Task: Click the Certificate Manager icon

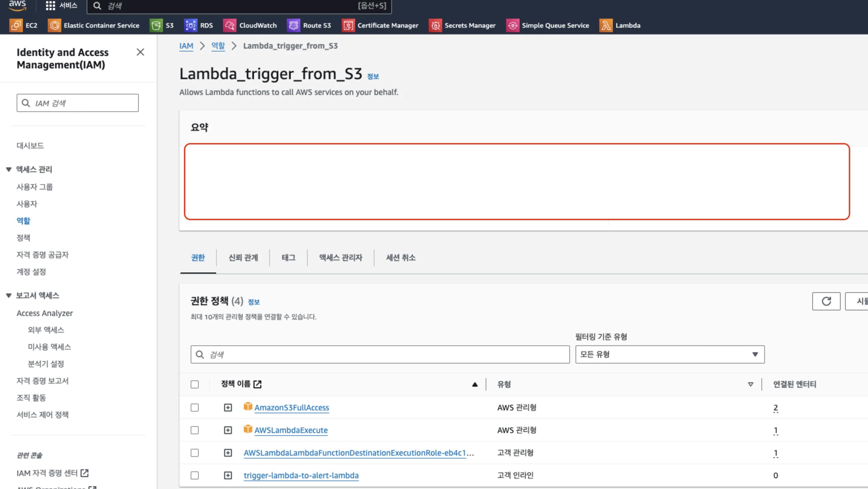Action: 348,25
